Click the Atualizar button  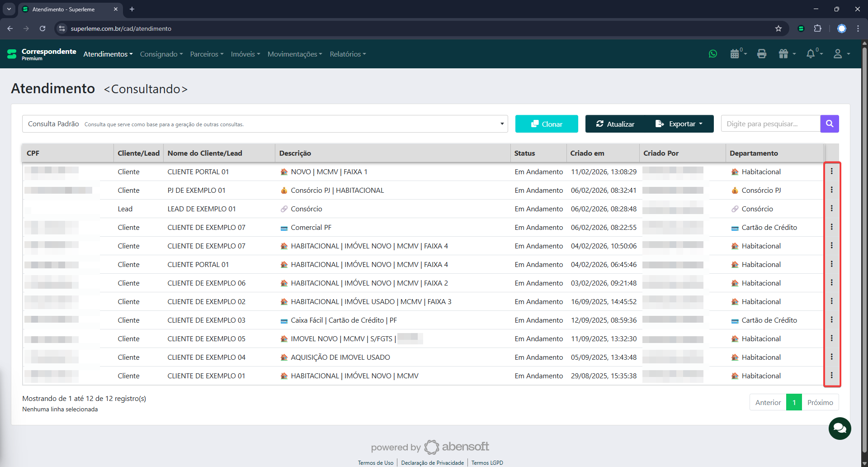point(615,124)
